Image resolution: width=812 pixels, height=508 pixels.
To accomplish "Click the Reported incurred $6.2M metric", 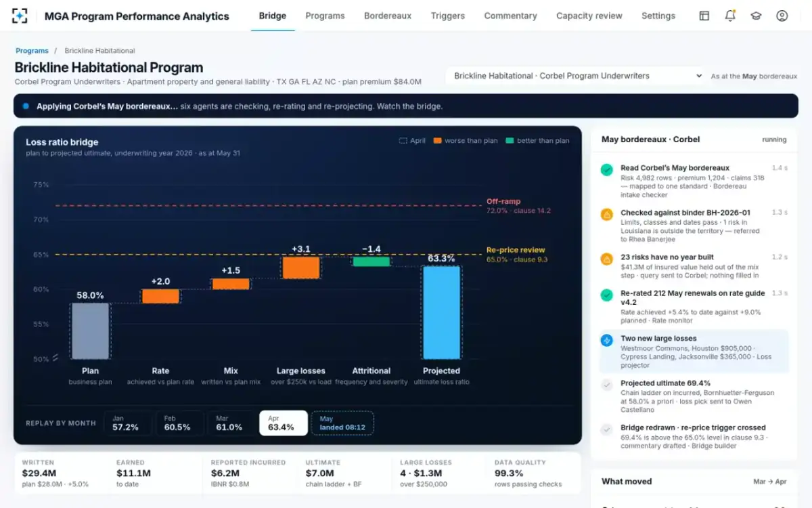I will point(250,473).
